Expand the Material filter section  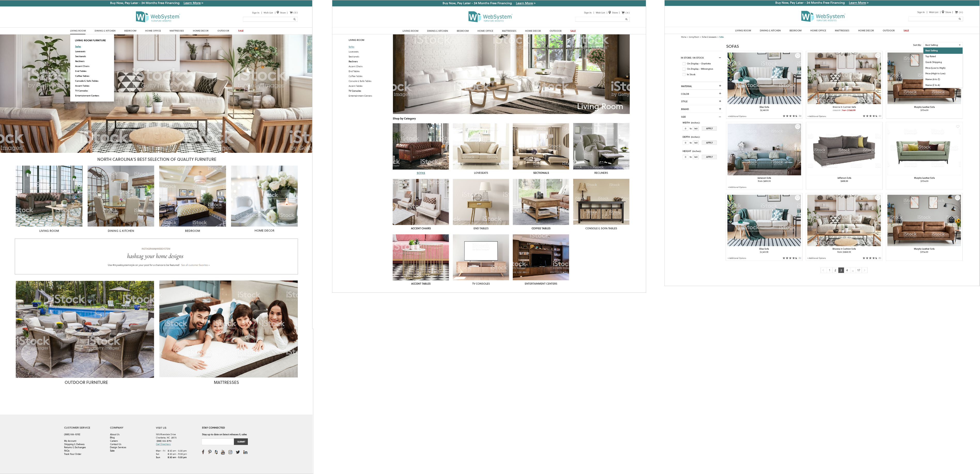720,86
